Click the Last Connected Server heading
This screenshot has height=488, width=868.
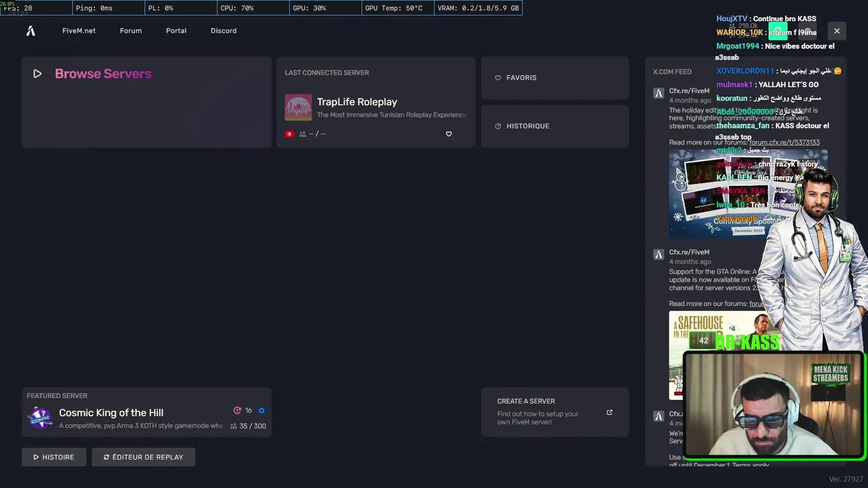coord(327,73)
